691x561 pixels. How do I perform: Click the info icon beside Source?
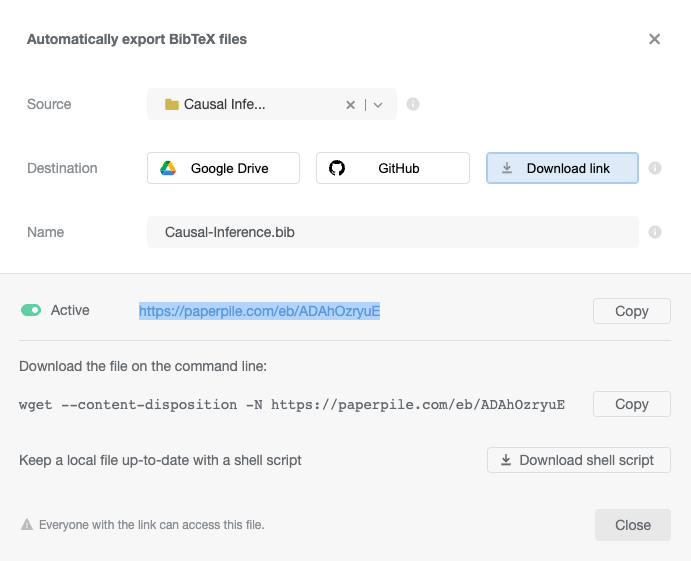coord(413,104)
